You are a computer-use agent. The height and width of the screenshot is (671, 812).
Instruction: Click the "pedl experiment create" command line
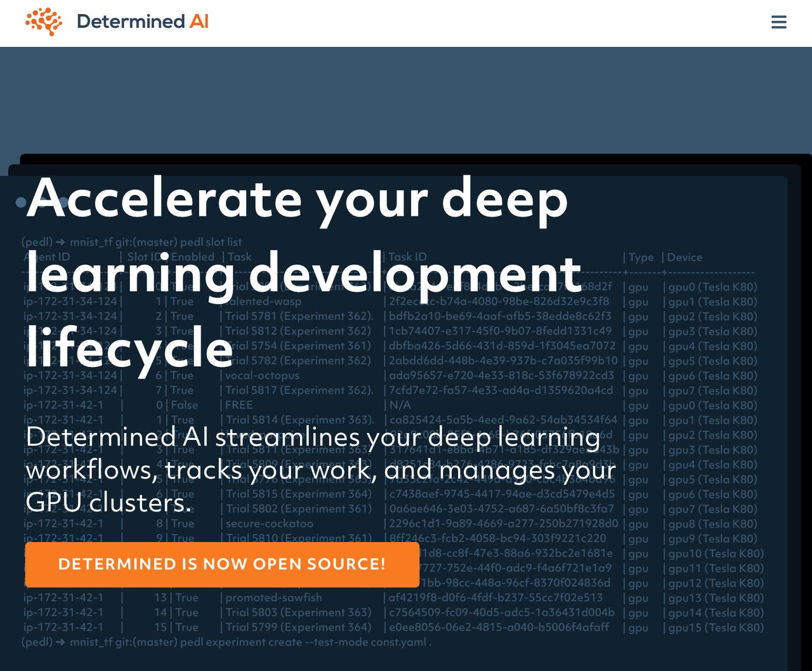pyautogui.click(x=226, y=642)
